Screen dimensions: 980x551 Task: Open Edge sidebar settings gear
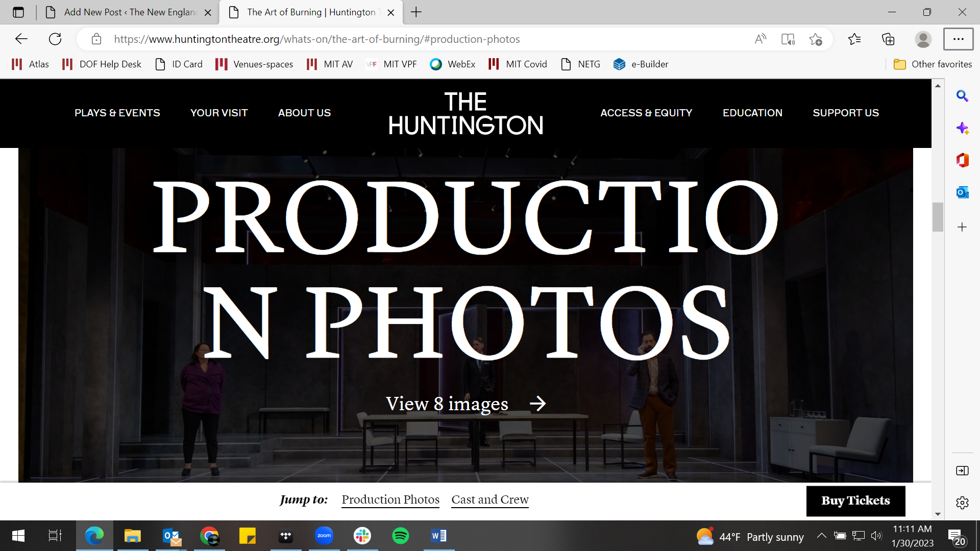tap(962, 503)
